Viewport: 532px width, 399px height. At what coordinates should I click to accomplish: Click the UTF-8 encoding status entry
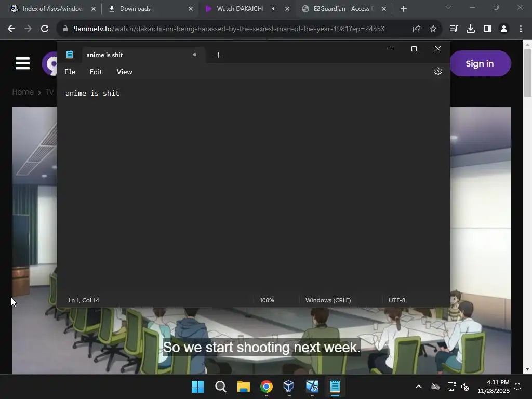coord(397,300)
